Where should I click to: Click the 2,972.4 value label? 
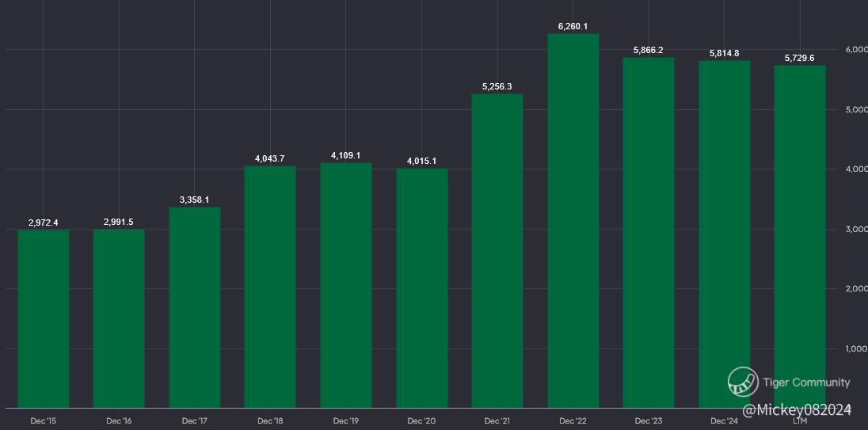pos(43,223)
